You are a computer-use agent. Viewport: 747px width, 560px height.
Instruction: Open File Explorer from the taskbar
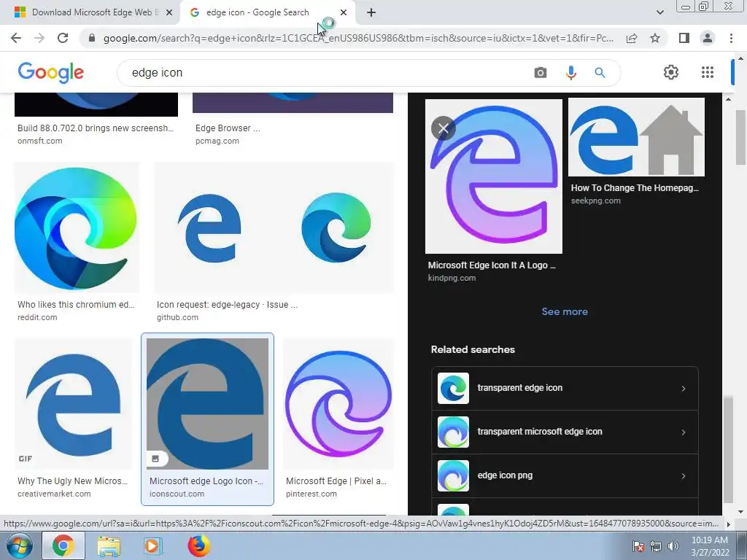point(109,546)
